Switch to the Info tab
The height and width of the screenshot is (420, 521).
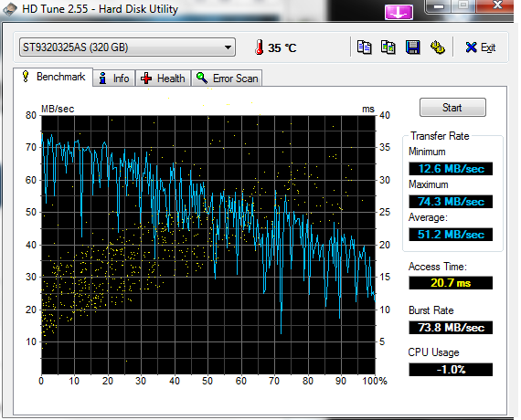coord(114,79)
